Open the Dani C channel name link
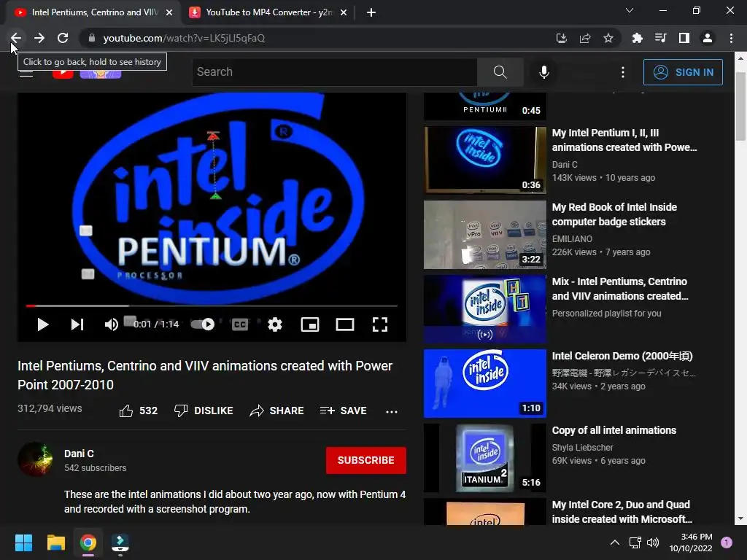Image resolution: width=747 pixels, height=560 pixels. coord(79,454)
